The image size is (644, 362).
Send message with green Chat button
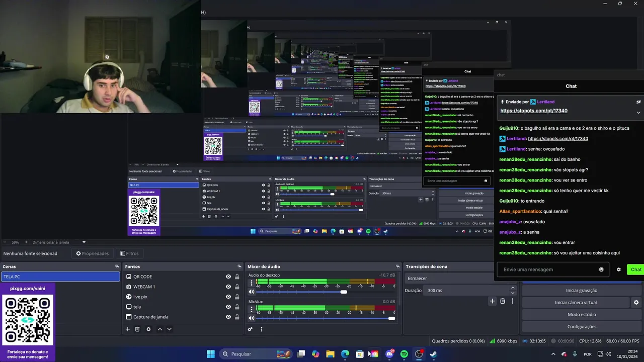coord(635,269)
